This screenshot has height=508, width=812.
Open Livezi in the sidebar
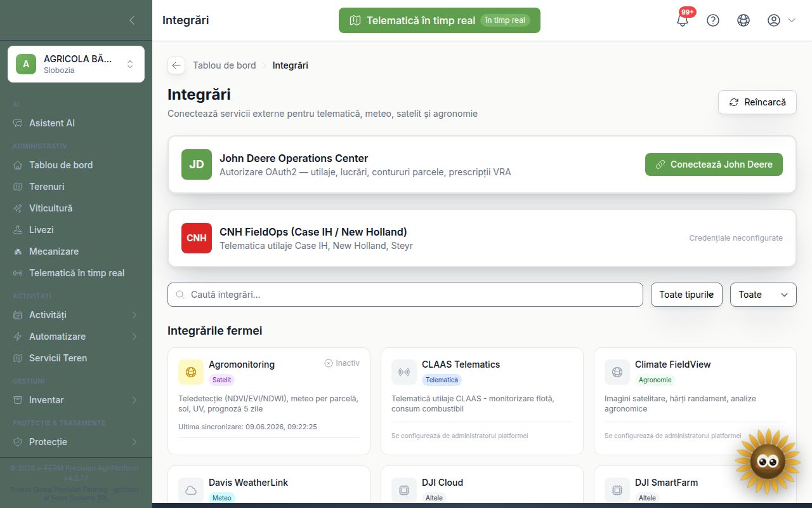coord(76,230)
